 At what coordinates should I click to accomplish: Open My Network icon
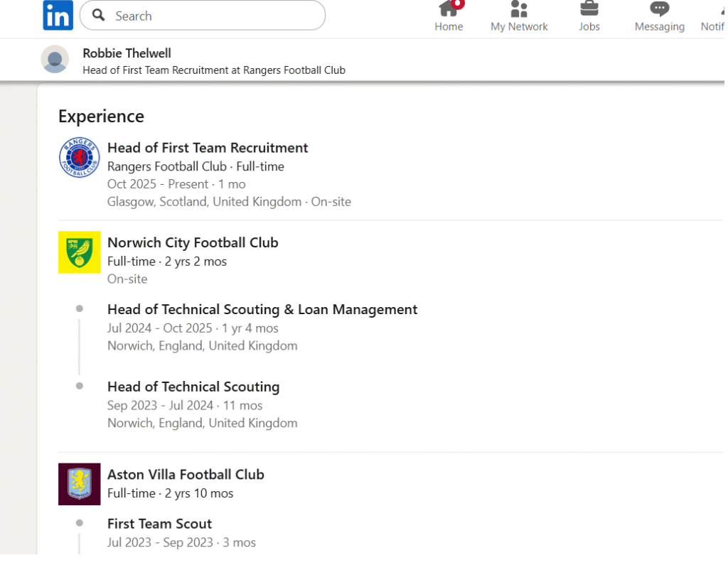pyautogui.click(x=519, y=10)
